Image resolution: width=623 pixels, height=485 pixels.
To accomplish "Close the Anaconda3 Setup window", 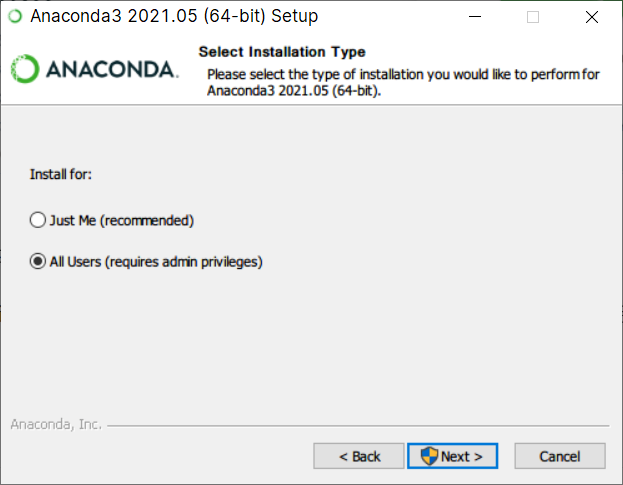I will tap(592, 17).
